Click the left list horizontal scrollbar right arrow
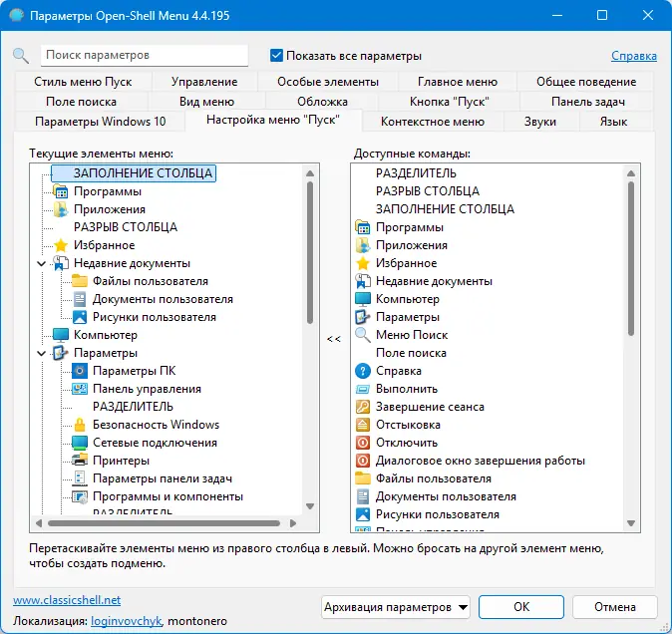672x634 pixels. tap(293, 523)
